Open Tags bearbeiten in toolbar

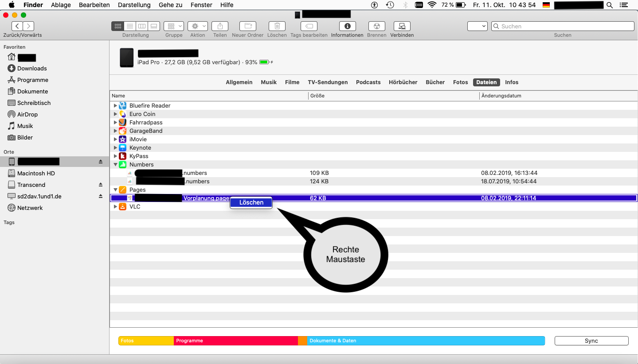[x=309, y=26]
